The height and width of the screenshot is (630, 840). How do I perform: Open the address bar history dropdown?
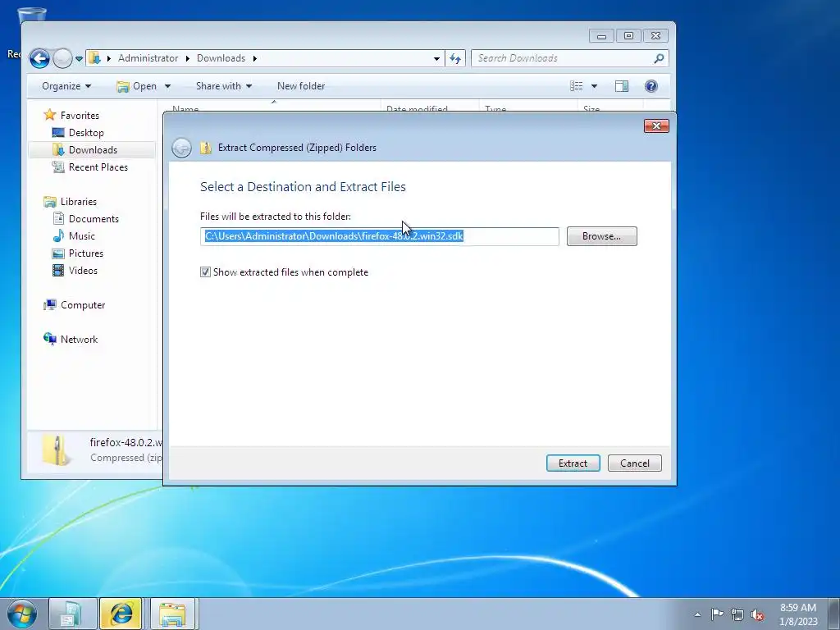(x=436, y=58)
